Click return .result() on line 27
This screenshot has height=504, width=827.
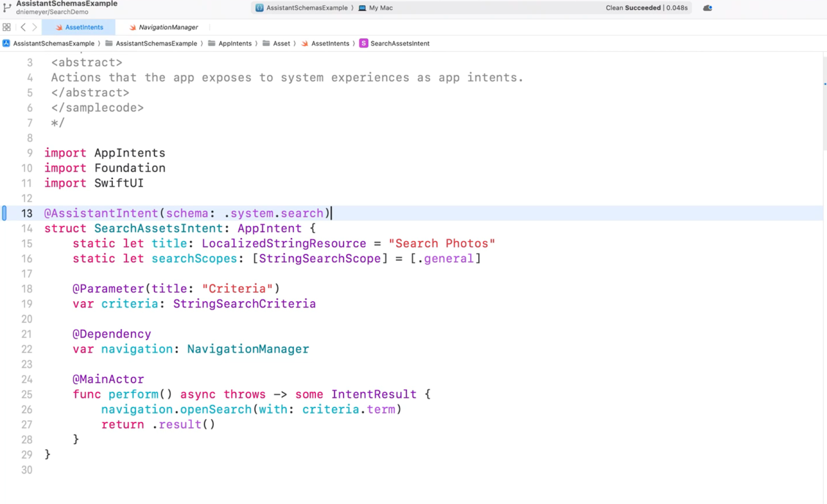158,424
